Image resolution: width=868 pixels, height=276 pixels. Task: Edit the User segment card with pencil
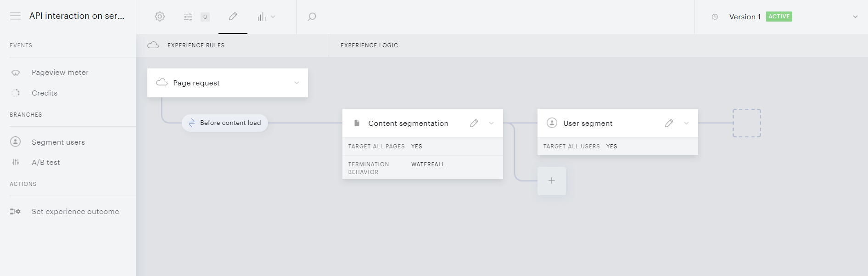pos(669,123)
